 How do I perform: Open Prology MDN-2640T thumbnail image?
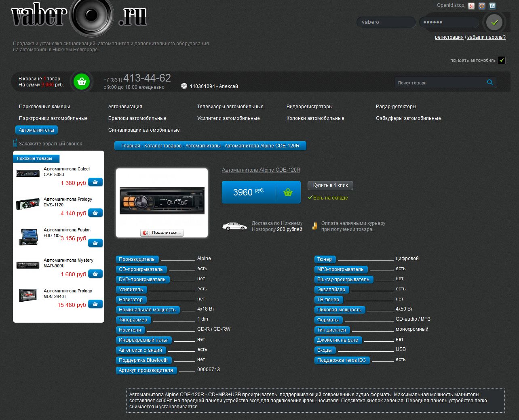[x=28, y=295]
